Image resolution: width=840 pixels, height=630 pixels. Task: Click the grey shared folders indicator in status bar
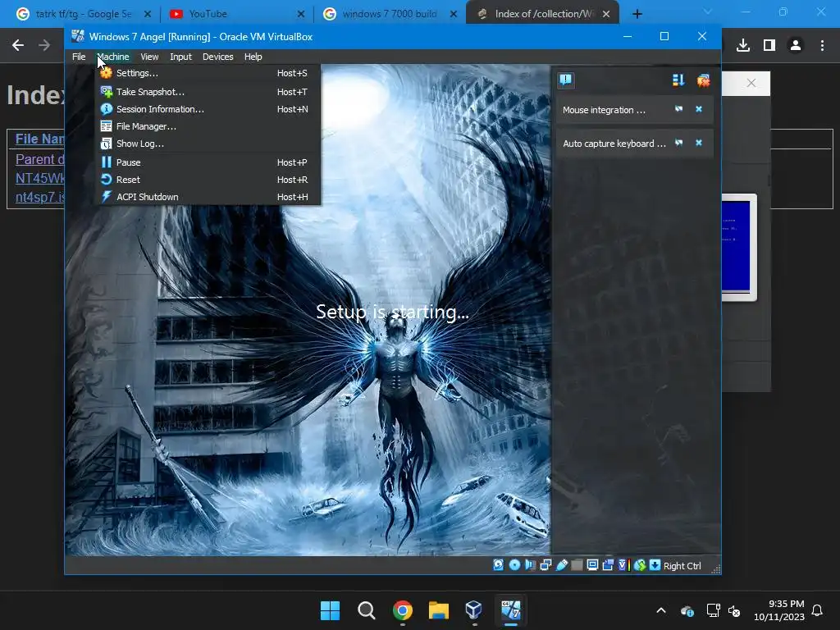click(x=577, y=565)
